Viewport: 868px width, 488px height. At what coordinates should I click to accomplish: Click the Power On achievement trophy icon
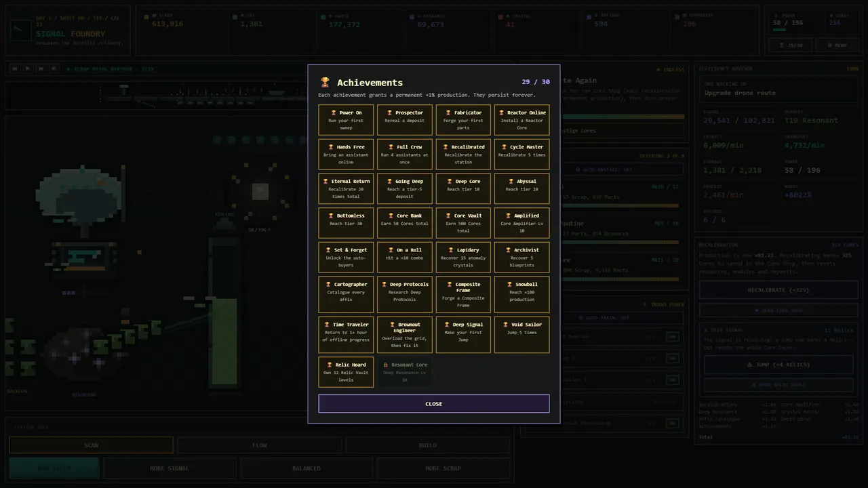click(334, 113)
